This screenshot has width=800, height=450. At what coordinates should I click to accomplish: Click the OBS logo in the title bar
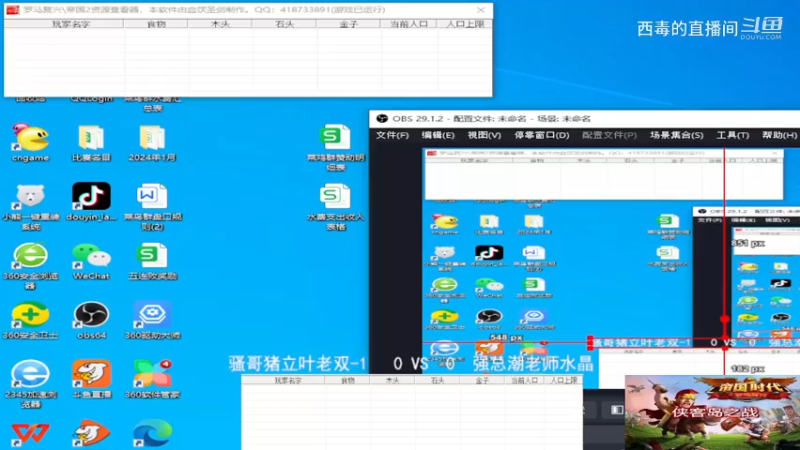pyautogui.click(x=382, y=118)
